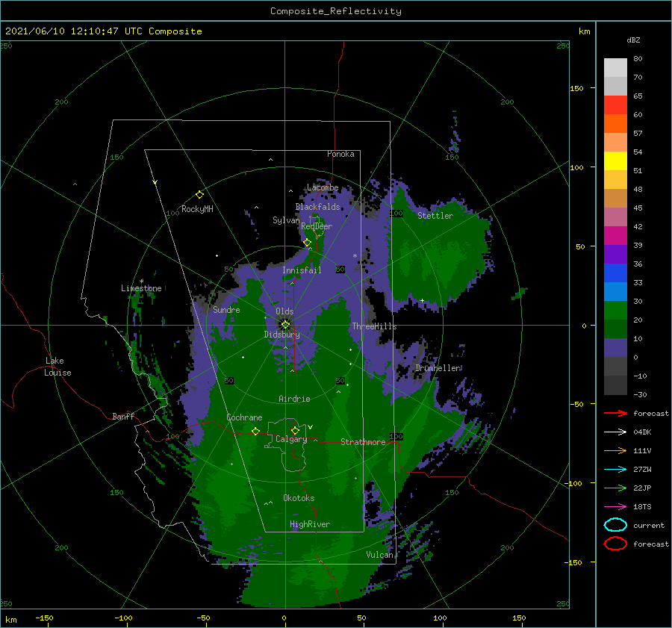The image size is (672, 628).
Task: Click the orange 111V arrow icon
Action: pos(615,450)
